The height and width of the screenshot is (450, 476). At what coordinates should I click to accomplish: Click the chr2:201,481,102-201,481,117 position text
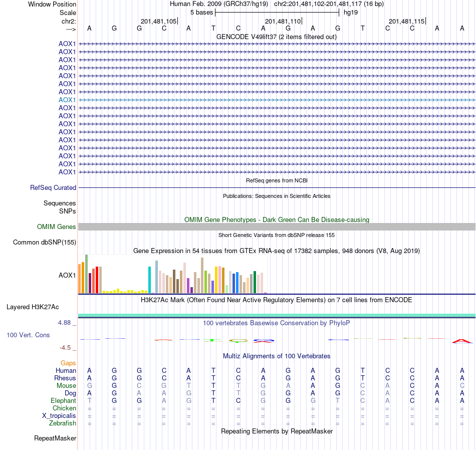click(329, 4)
